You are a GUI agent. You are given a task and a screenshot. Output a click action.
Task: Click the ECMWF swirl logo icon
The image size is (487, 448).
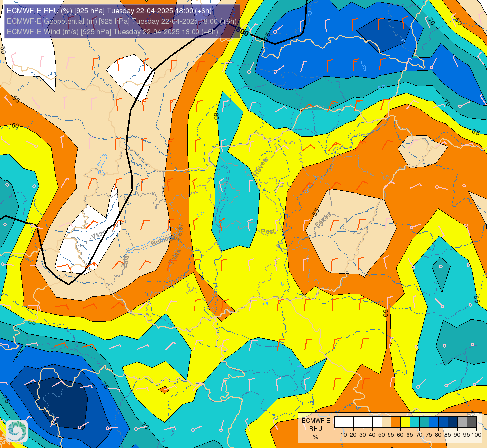tap(16, 431)
